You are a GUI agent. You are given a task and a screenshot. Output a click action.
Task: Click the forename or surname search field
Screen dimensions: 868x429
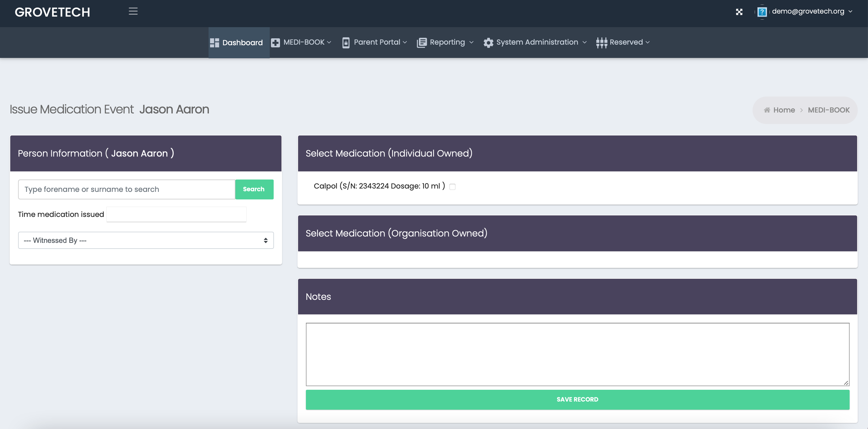point(126,189)
